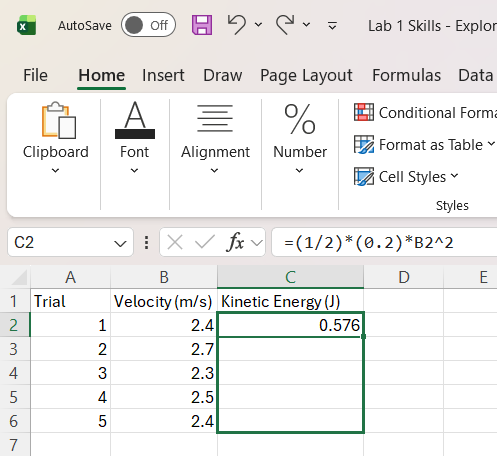The width and height of the screenshot is (497, 456).
Task: Click the Kinetic Energy (J) cell
Action: coord(290,301)
